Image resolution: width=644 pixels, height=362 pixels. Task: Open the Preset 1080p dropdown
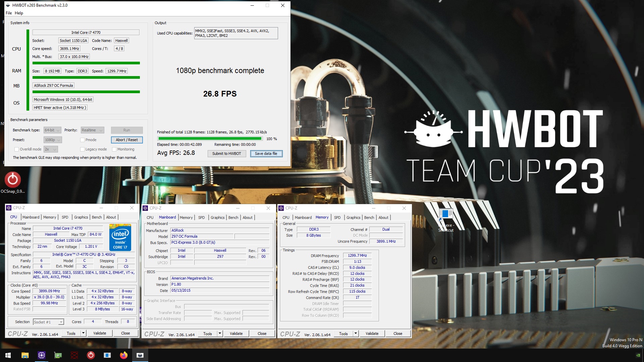tap(53, 140)
